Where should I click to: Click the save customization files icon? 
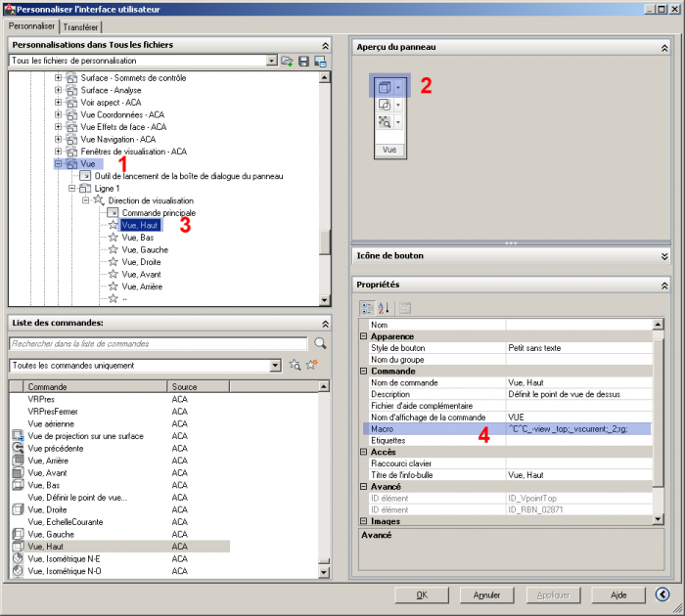coord(303,62)
